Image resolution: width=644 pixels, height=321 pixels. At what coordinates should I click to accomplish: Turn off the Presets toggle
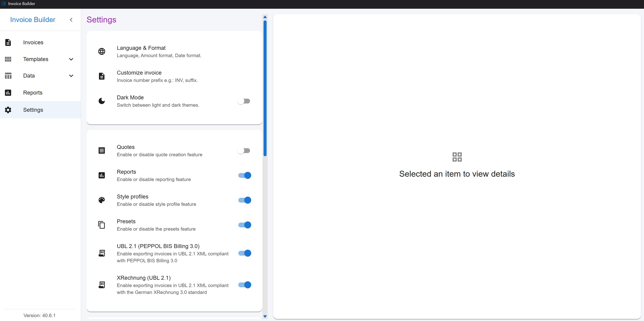245,225
